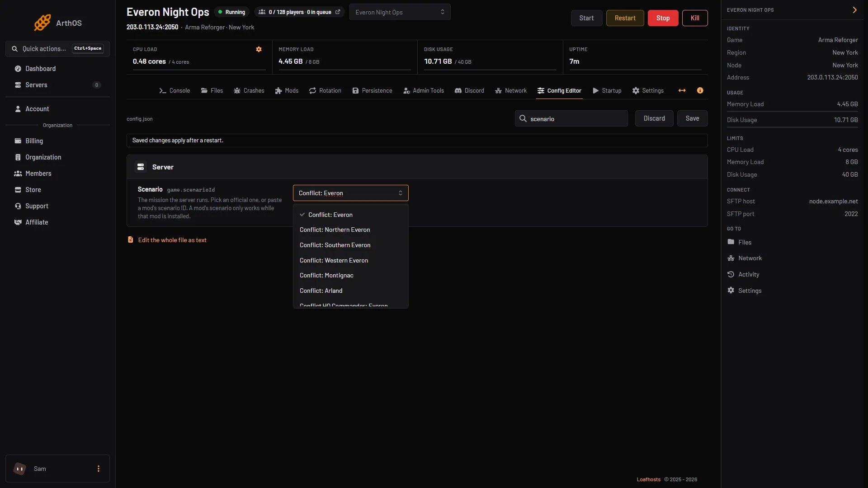This screenshot has width=868, height=488.
Task: Click Save to store config changes
Action: (x=692, y=118)
